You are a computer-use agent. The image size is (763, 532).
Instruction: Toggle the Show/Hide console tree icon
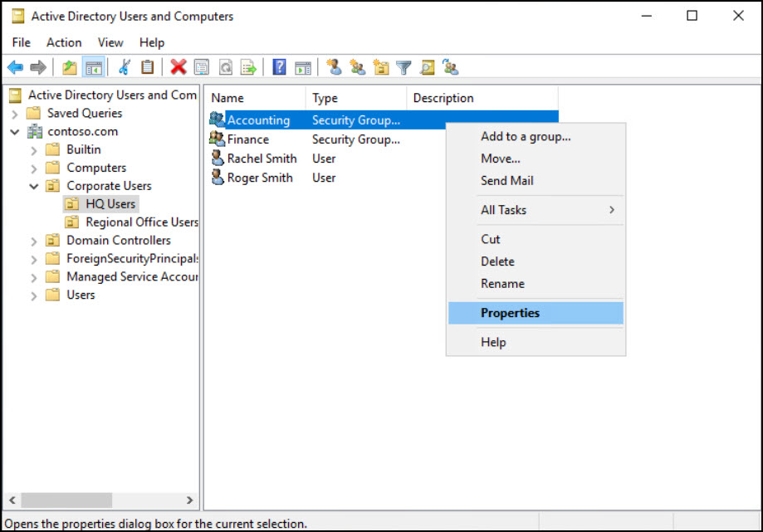point(94,67)
